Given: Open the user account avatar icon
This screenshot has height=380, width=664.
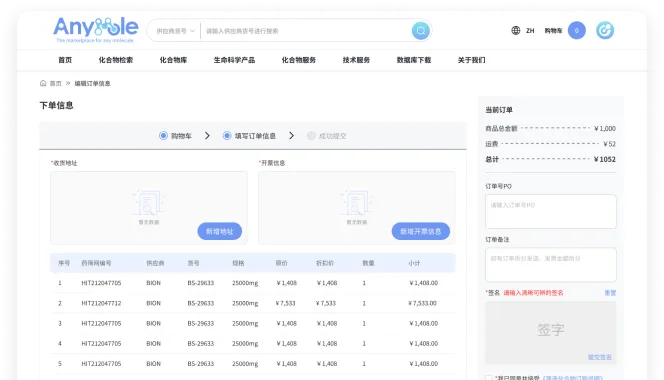Looking at the screenshot, I should click(605, 31).
